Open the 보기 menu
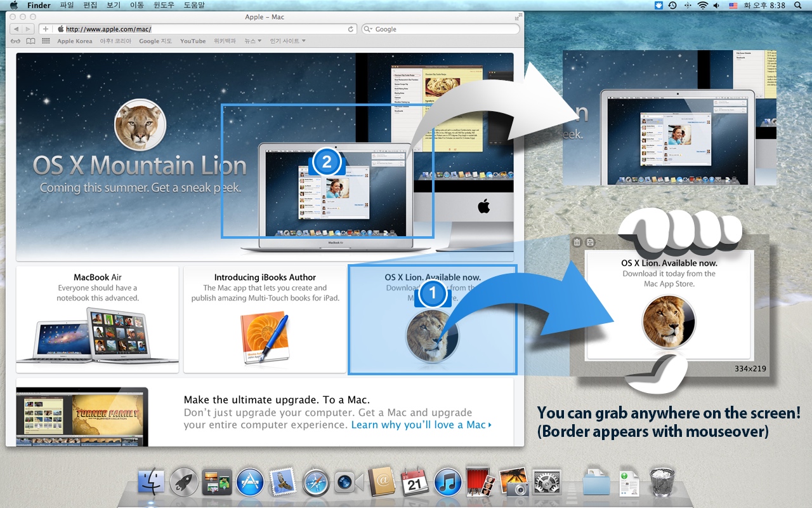This screenshot has height=508, width=812. pos(114,5)
